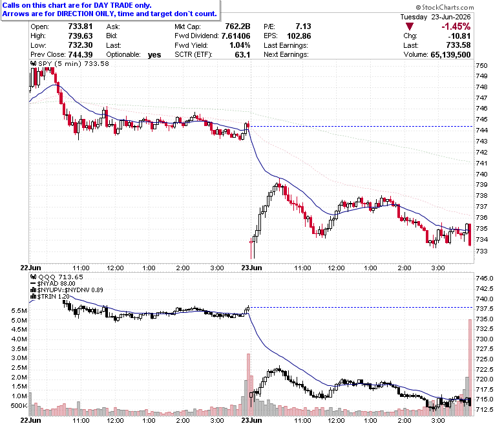504x426 pixels.
Task: Click the $TRIN bar legend icon
Action: 33,297
